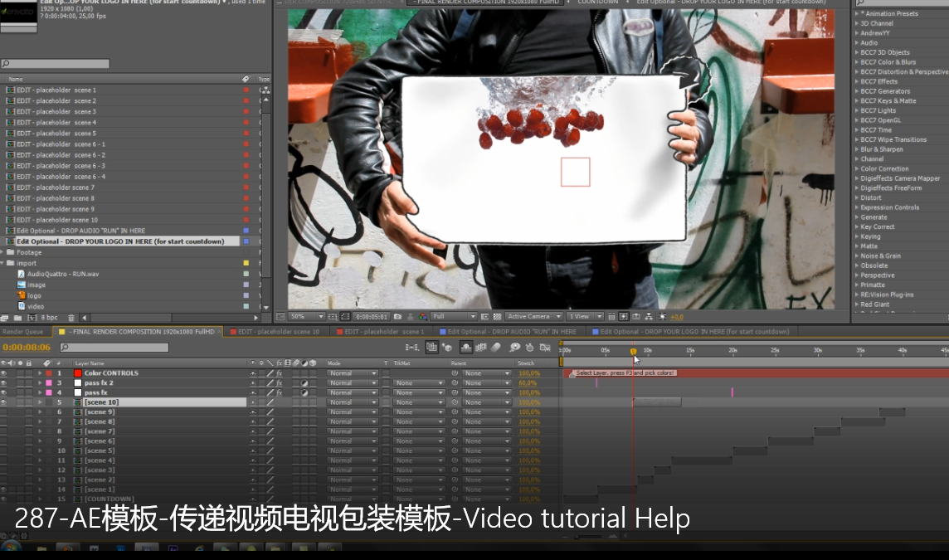Viewport: 949px width, 560px height.
Task: Enable frame blending icon in timeline
Action: point(480,348)
